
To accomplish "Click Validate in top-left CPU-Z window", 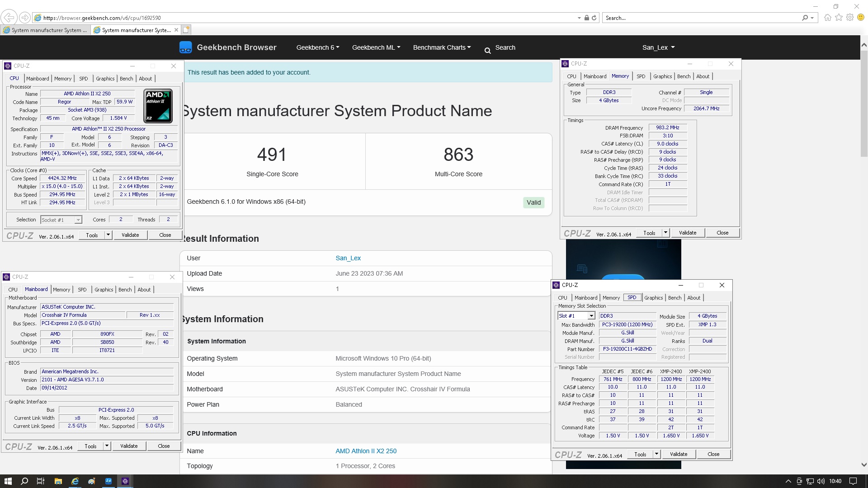I will (130, 235).
